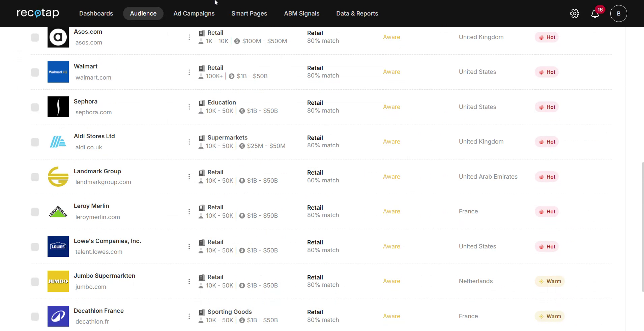
Task: Go to ABM Signals in navigation
Action: pyautogui.click(x=301, y=13)
